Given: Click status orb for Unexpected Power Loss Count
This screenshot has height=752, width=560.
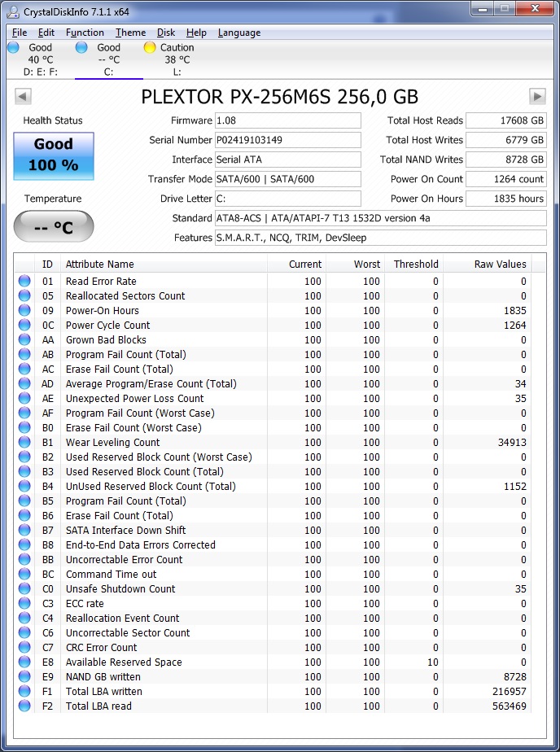Looking at the screenshot, I should click(24, 398).
